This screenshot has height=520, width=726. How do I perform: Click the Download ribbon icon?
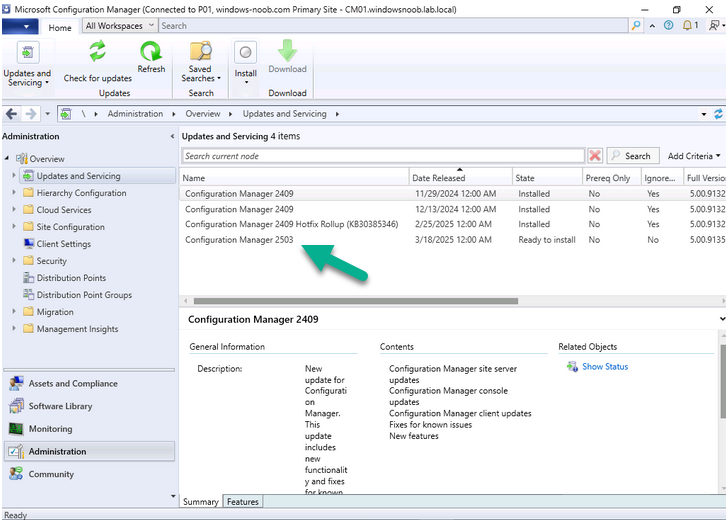[x=287, y=50]
